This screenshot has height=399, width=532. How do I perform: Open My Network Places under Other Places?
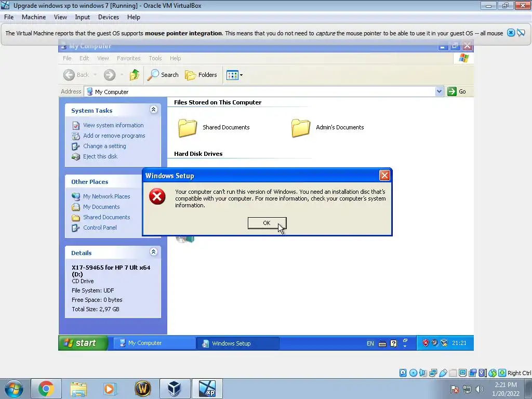pyautogui.click(x=107, y=196)
